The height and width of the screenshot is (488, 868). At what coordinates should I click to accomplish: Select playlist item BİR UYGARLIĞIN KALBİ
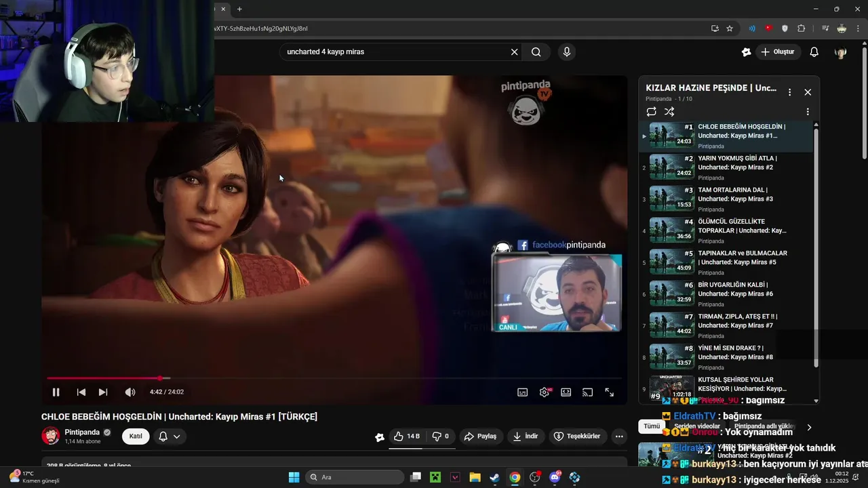[x=726, y=294]
